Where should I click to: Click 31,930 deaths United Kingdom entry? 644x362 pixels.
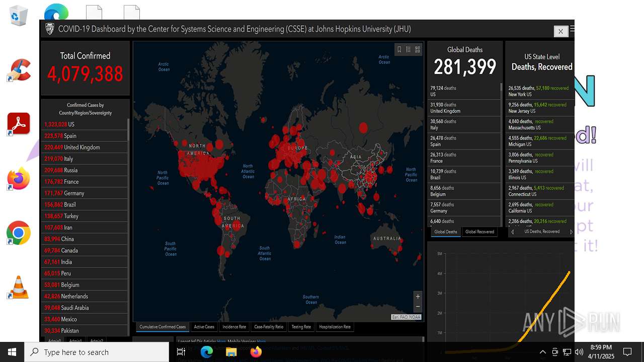coord(463,108)
